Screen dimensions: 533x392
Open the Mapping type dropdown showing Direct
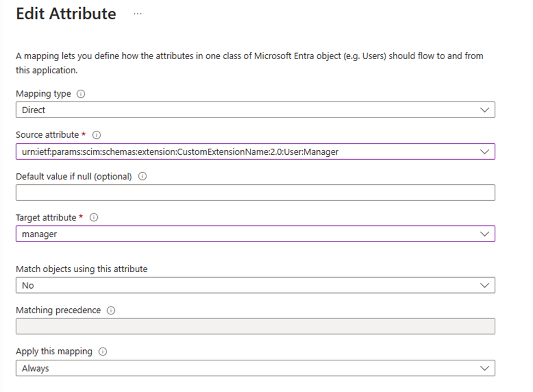255,110
